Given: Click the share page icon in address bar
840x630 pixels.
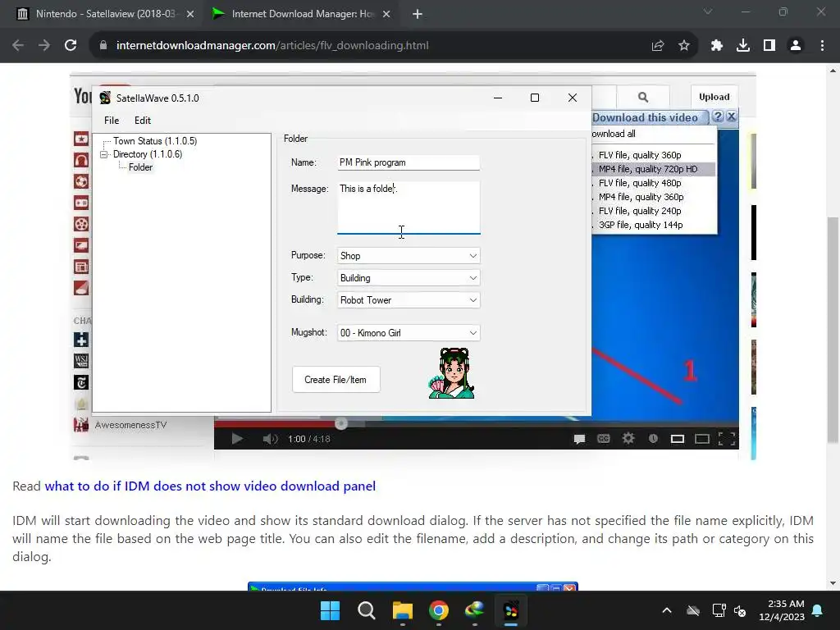Looking at the screenshot, I should coord(658,46).
